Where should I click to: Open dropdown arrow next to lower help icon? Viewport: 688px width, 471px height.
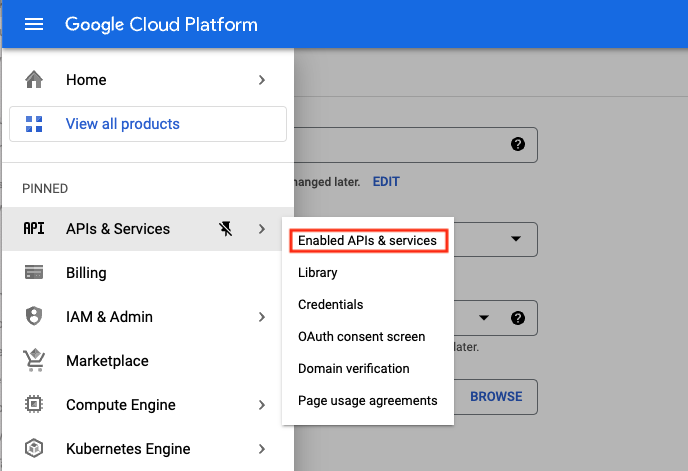(x=484, y=318)
